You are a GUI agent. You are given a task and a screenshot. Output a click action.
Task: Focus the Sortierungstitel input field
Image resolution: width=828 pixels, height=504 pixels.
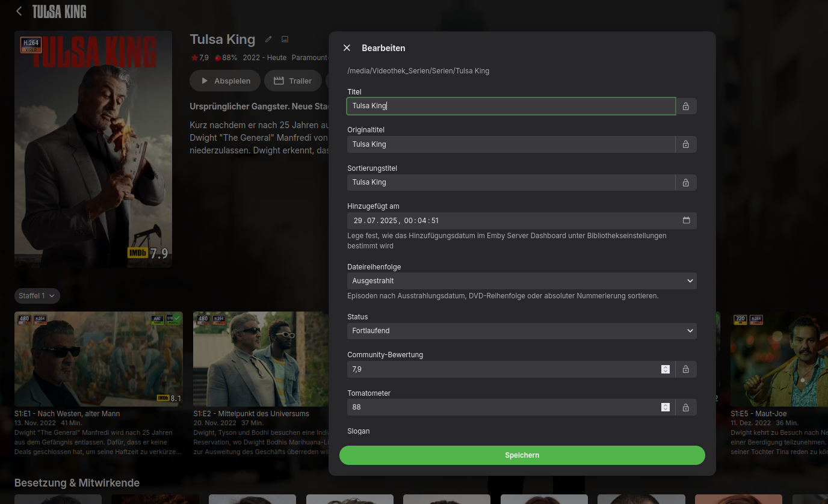(x=511, y=182)
